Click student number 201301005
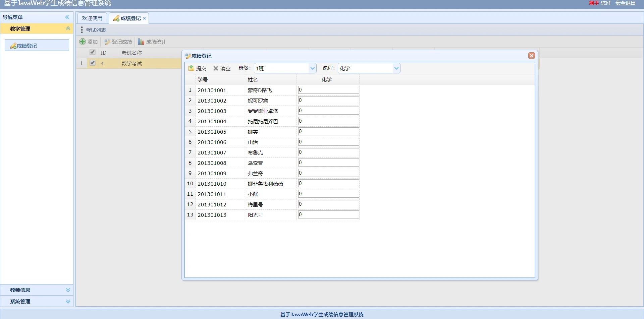Image resolution: width=644 pixels, height=319 pixels. click(x=212, y=132)
